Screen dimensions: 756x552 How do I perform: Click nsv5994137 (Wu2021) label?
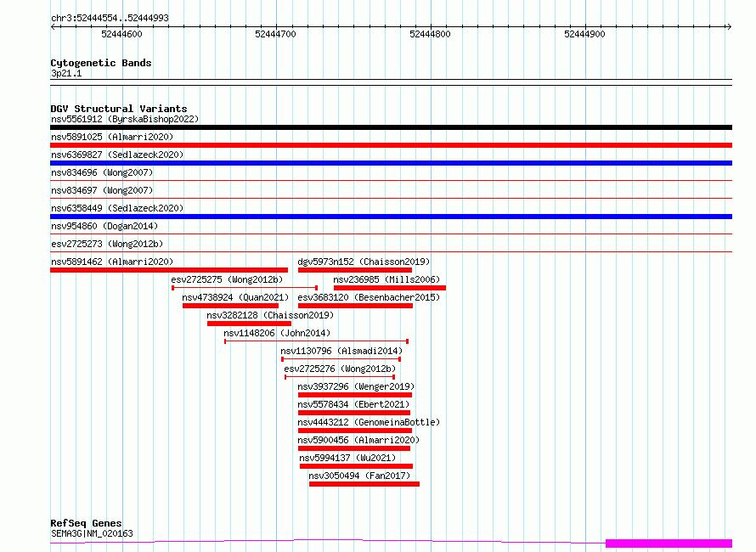pos(347,458)
